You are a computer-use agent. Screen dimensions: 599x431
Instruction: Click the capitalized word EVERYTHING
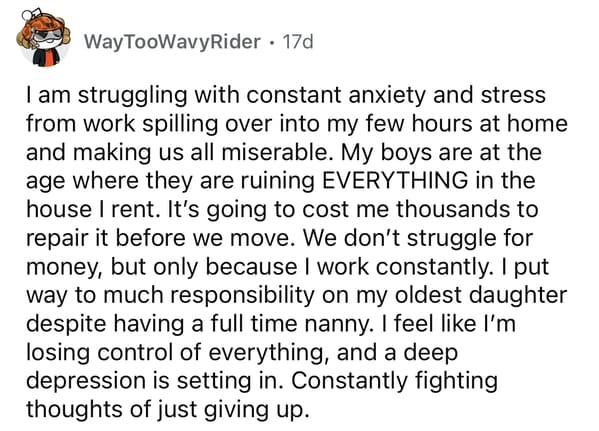[395, 180]
